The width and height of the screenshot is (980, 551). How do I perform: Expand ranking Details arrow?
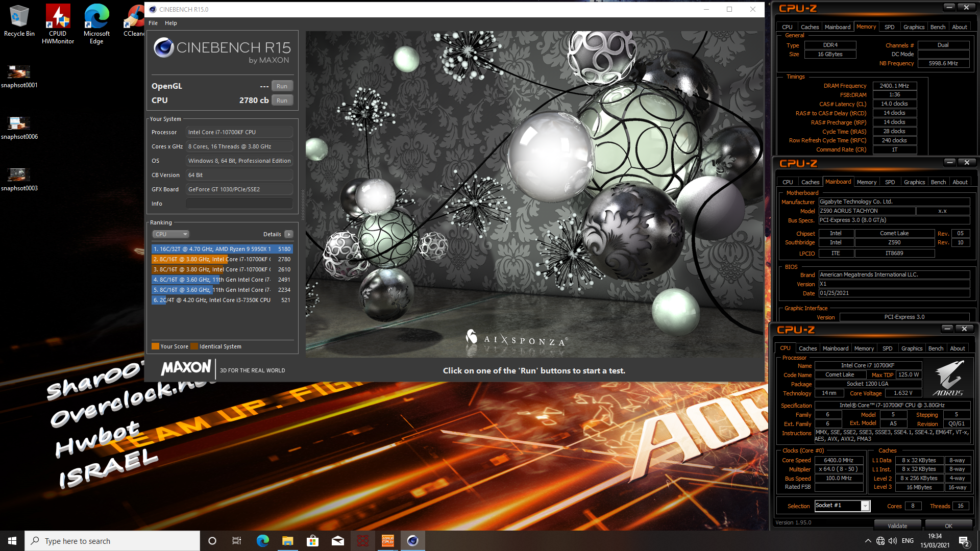tap(289, 234)
